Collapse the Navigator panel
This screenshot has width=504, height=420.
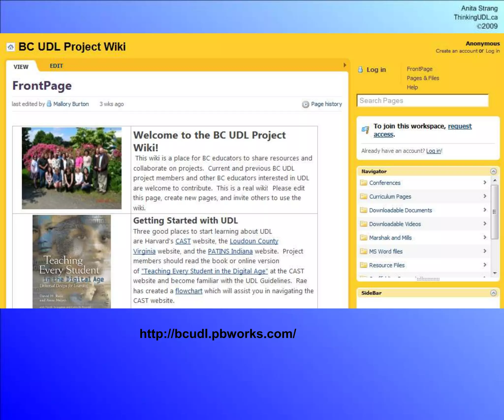493,171
